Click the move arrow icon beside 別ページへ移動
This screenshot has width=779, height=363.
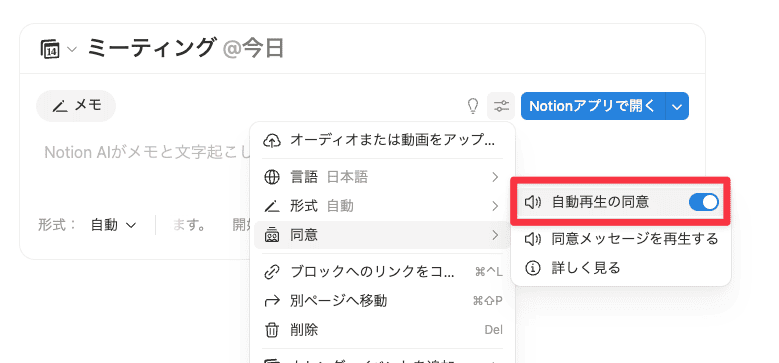271,300
